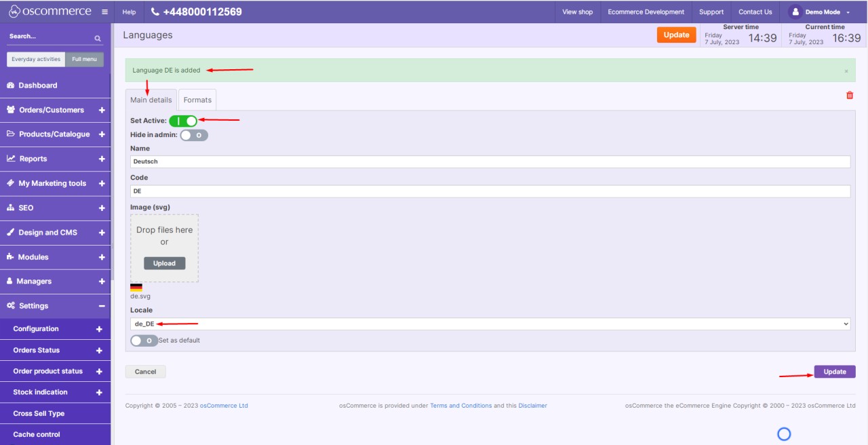Click the My Marketing tools tag icon

(x=11, y=183)
